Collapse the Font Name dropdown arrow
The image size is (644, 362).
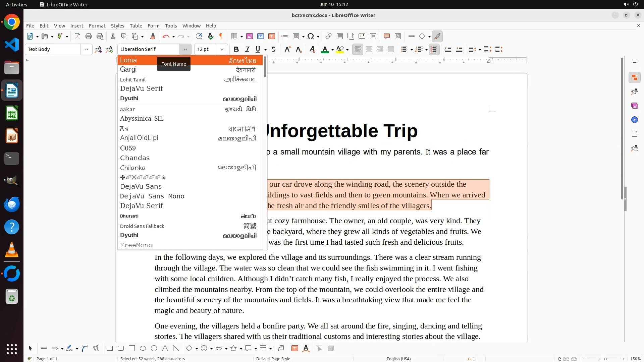185,49
